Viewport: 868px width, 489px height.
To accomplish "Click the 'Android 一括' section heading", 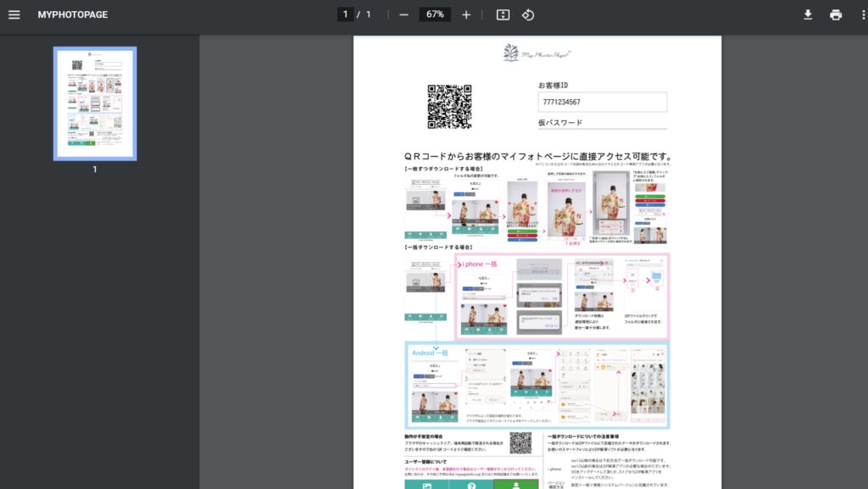I will (430, 352).
